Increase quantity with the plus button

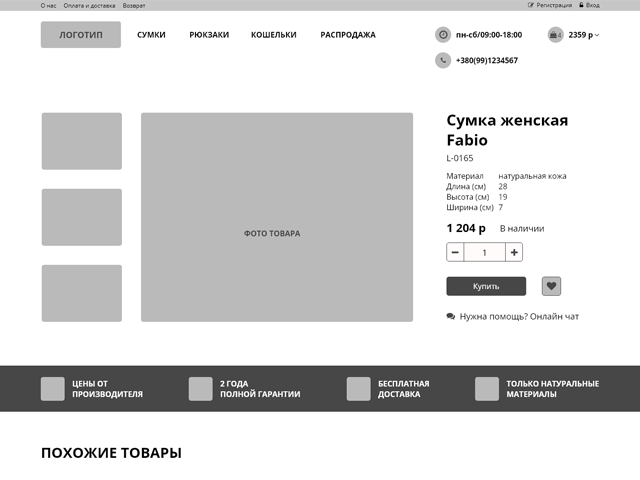click(x=514, y=252)
